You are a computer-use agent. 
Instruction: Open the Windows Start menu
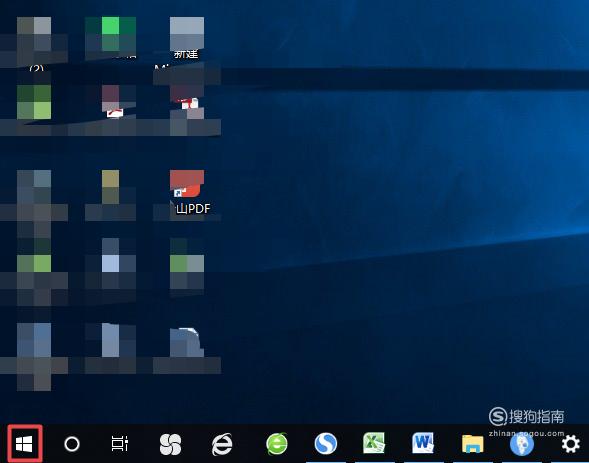click(25, 444)
